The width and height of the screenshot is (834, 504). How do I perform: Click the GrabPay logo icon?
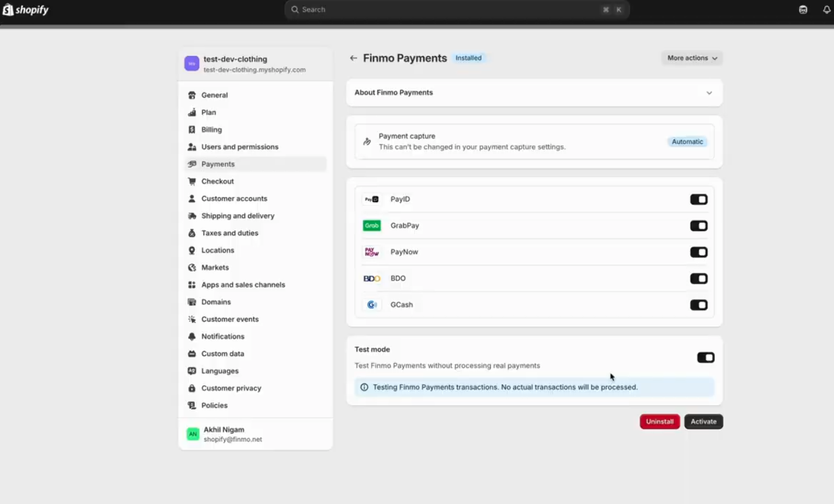(372, 226)
